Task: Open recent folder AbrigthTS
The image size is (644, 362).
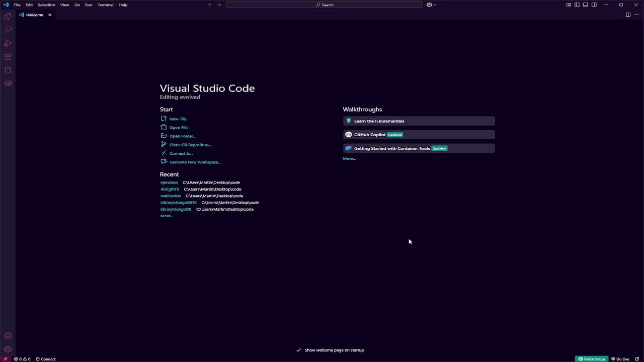Action: (x=170, y=189)
